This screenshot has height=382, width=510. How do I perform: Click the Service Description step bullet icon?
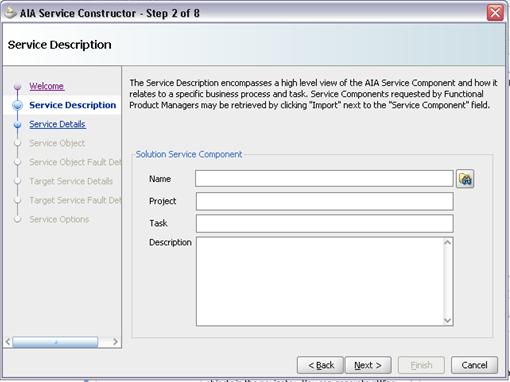pos(18,105)
